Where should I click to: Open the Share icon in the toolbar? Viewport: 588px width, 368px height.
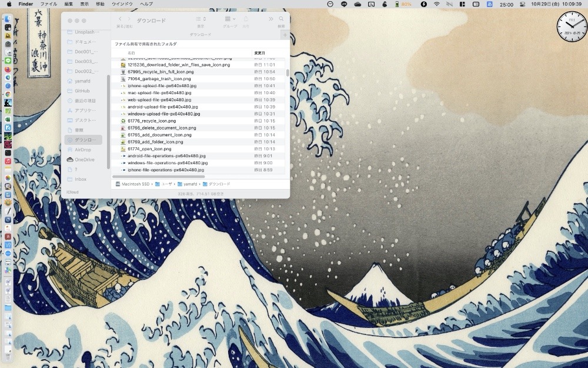pyautogui.click(x=245, y=19)
